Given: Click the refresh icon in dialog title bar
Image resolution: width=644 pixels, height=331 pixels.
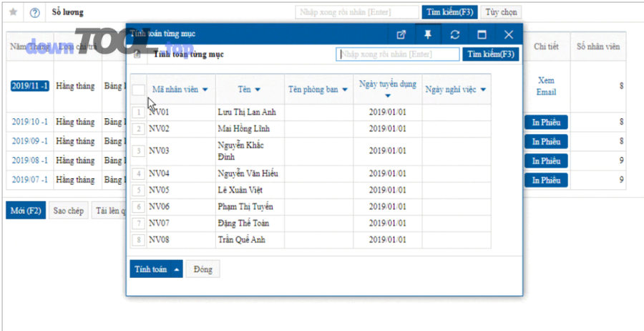Looking at the screenshot, I should coord(454,34).
